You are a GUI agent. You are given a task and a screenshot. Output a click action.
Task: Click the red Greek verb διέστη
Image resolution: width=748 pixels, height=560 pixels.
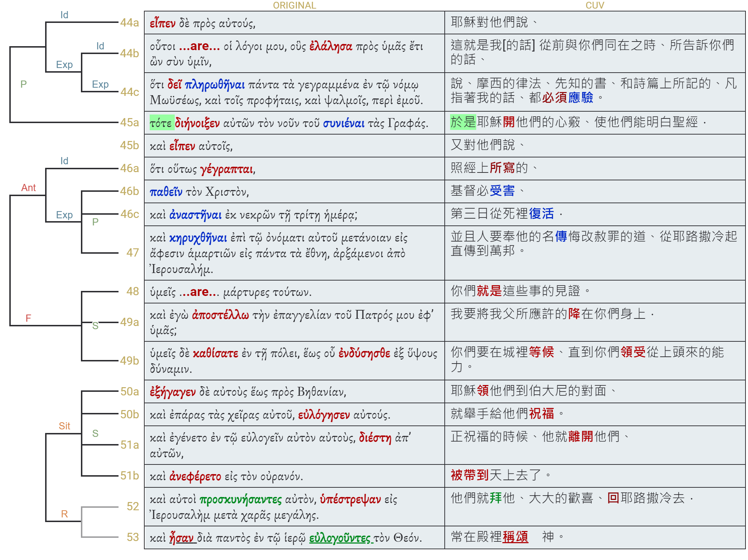[x=375, y=438]
